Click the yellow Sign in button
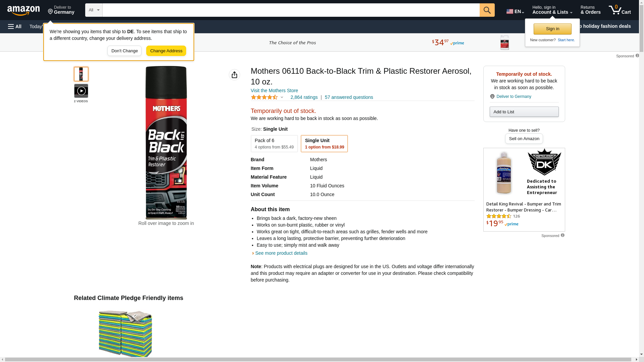 (x=552, y=29)
